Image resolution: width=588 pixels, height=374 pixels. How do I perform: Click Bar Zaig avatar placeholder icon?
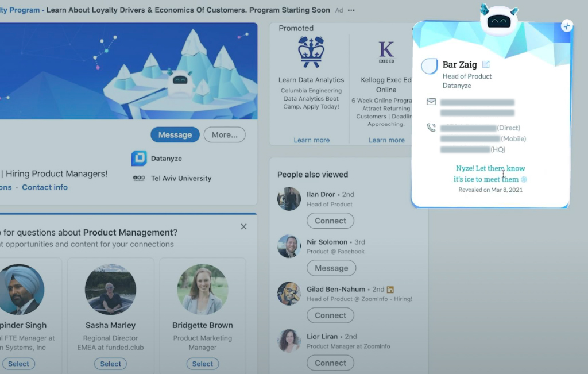(x=430, y=67)
